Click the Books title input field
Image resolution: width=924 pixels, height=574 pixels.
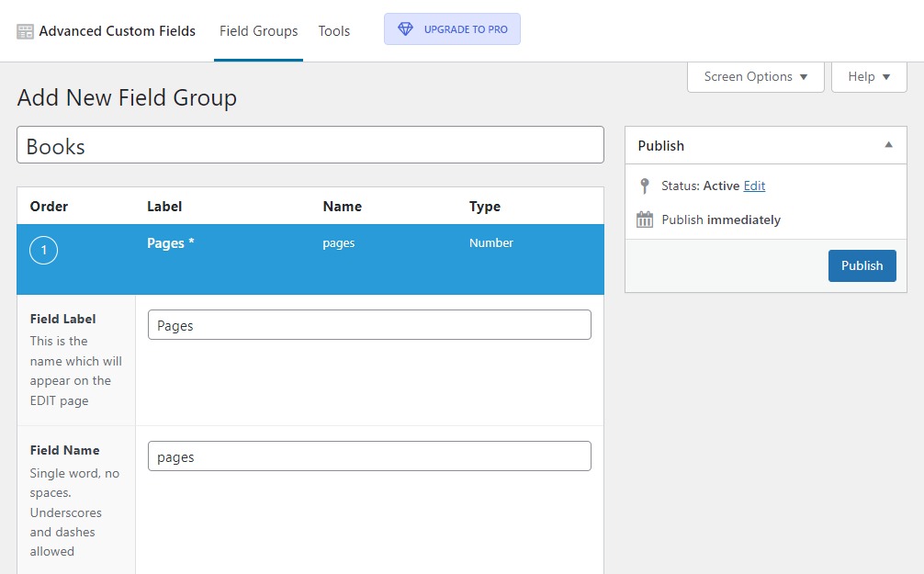310,145
